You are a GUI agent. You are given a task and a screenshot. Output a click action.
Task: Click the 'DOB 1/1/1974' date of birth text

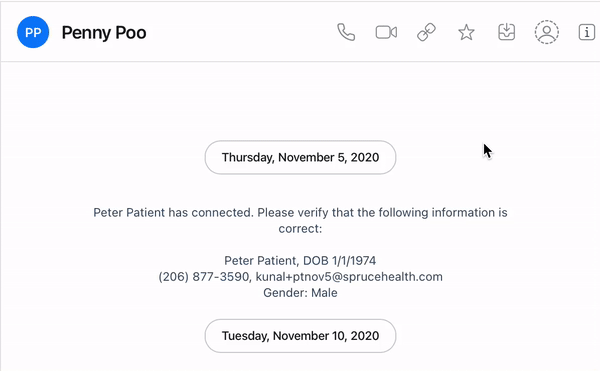point(340,260)
